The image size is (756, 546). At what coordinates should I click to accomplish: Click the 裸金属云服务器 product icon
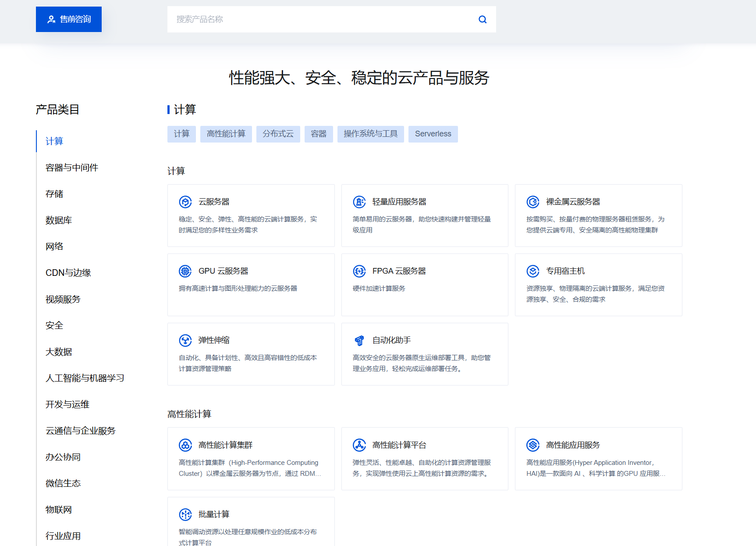click(x=533, y=202)
